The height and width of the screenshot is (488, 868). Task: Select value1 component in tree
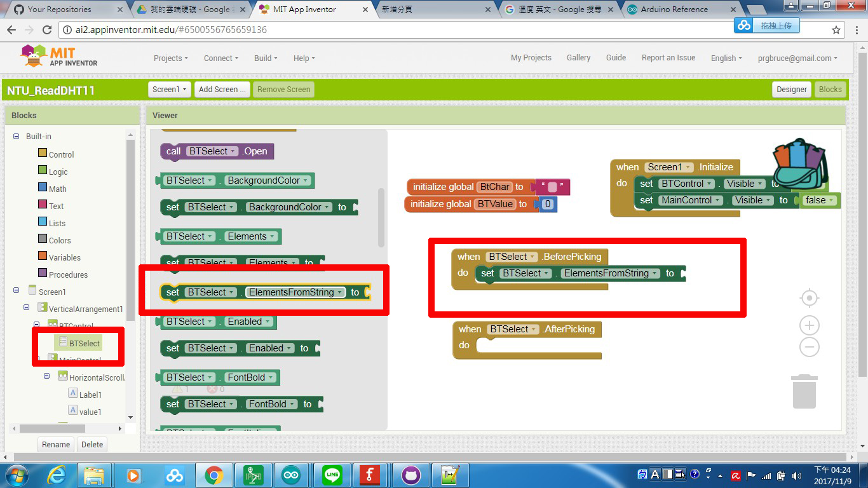(x=90, y=412)
